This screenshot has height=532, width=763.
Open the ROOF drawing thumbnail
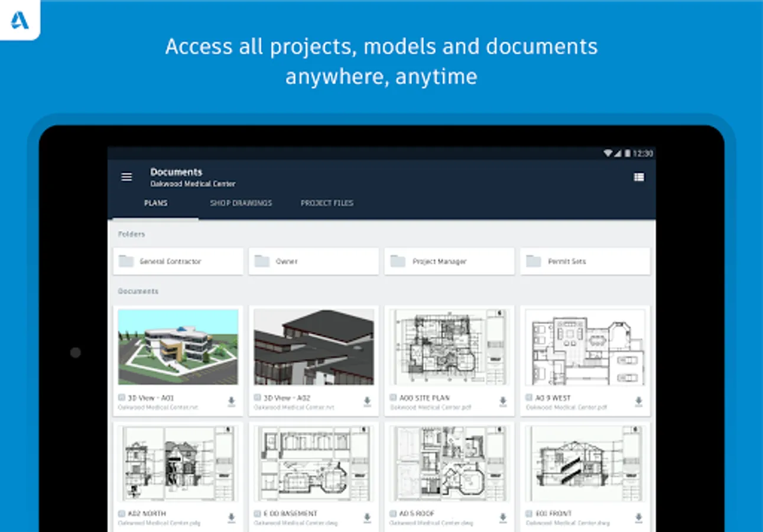pos(449,463)
